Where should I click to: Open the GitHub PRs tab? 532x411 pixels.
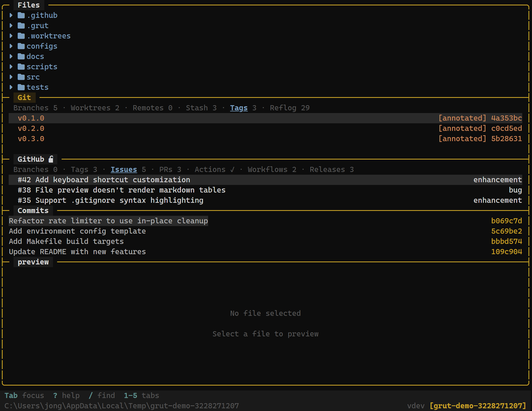(170, 170)
